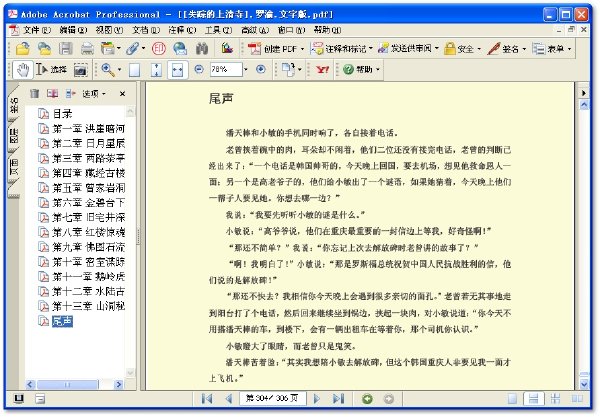Toggle hide toolbars icon in status bar
This screenshot has width=600, height=417.
click(40, 399)
